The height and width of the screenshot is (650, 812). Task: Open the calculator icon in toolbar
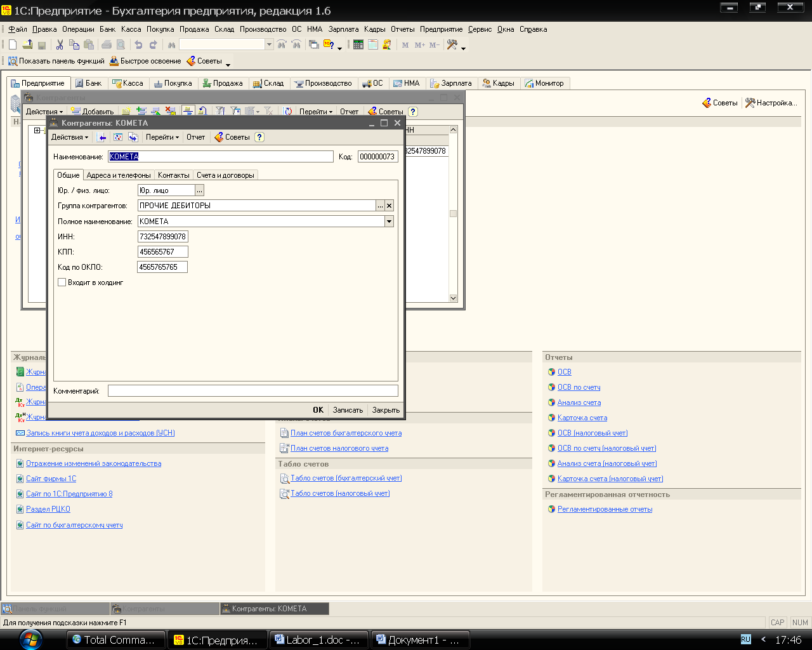click(358, 44)
